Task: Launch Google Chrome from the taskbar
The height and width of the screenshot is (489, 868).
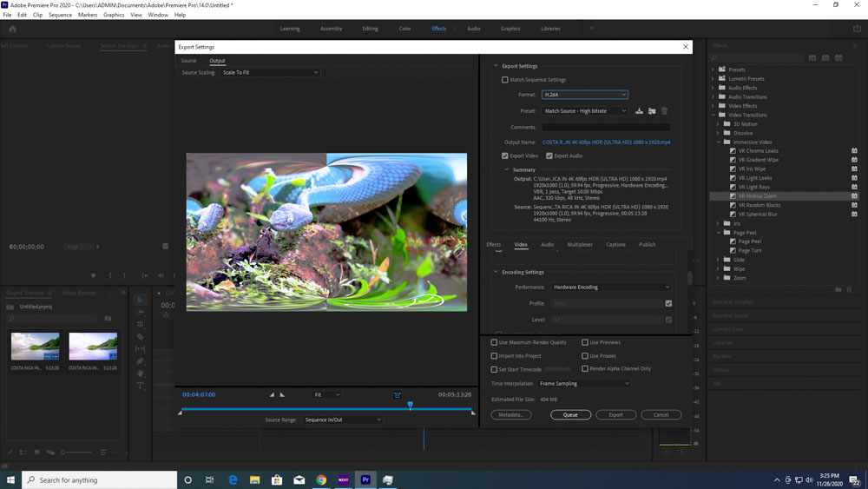Action: tap(321, 479)
